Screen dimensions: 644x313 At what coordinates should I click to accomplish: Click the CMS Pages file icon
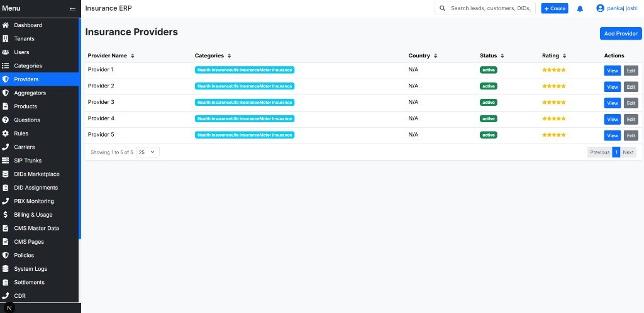click(5, 242)
